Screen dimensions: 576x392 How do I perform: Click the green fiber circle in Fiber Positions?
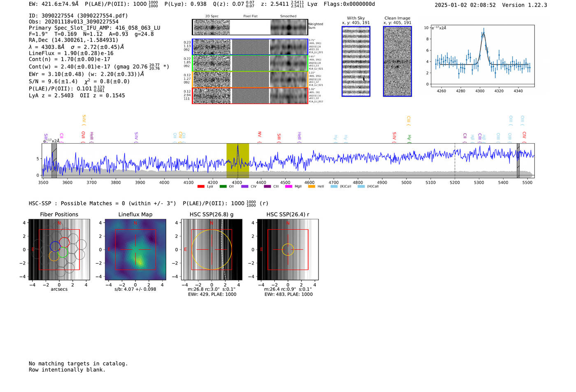[x=63, y=253]
